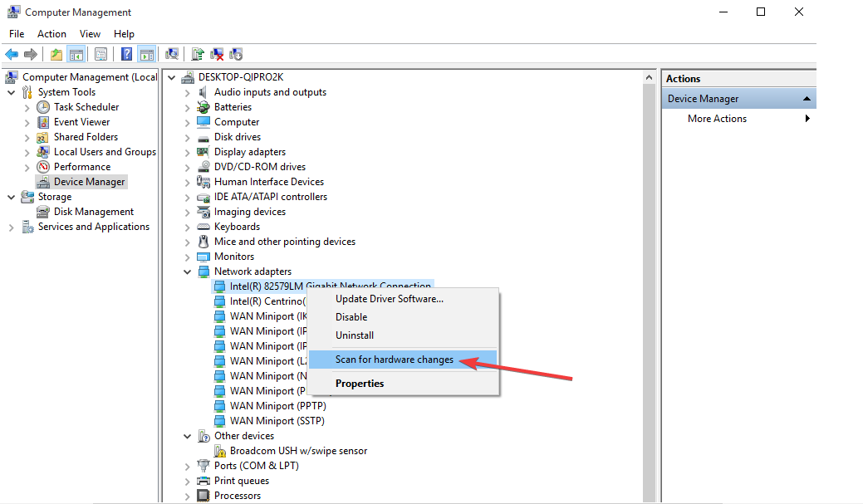Viewport: 863px width, 504px height.
Task: Click the Uninstall device toolbar icon (red X)
Action: pyautogui.click(x=217, y=55)
